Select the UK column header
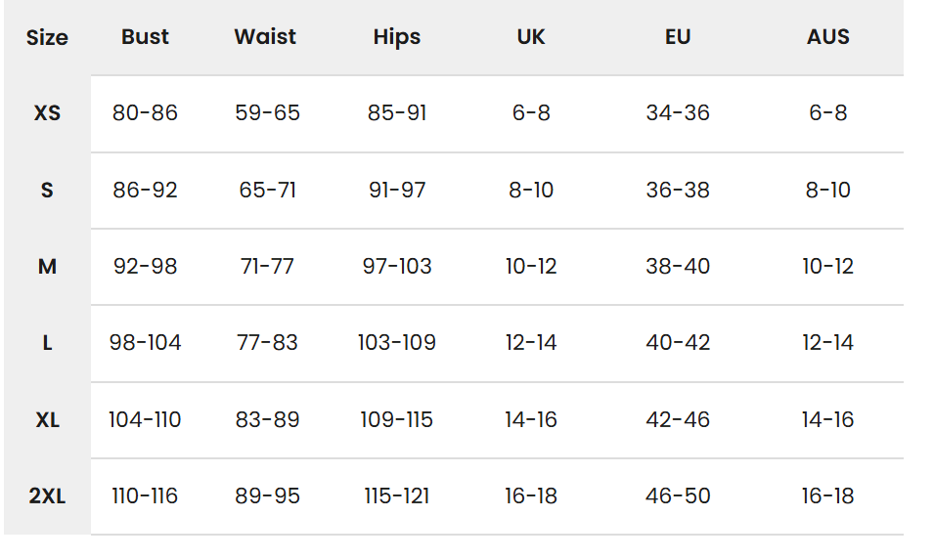 pos(531,37)
